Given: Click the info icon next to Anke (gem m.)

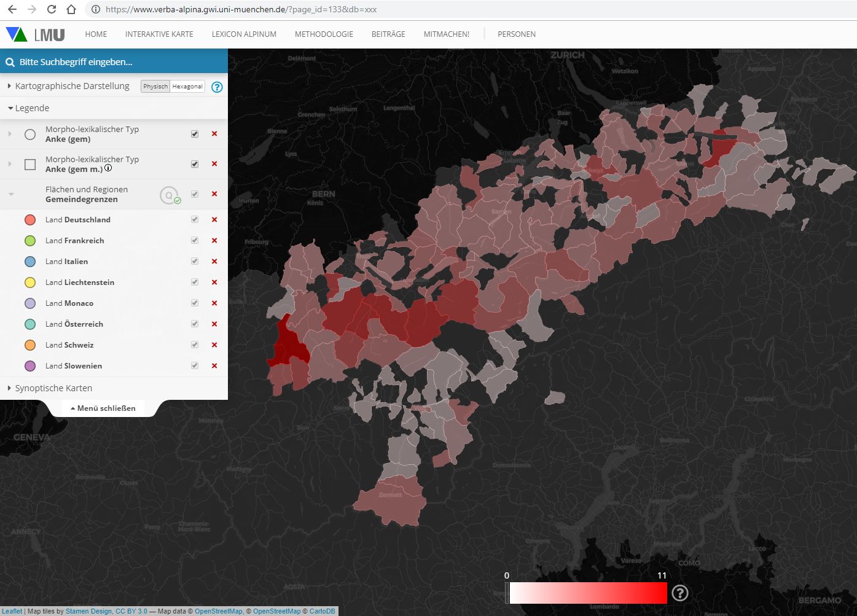Looking at the screenshot, I should pos(108,168).
